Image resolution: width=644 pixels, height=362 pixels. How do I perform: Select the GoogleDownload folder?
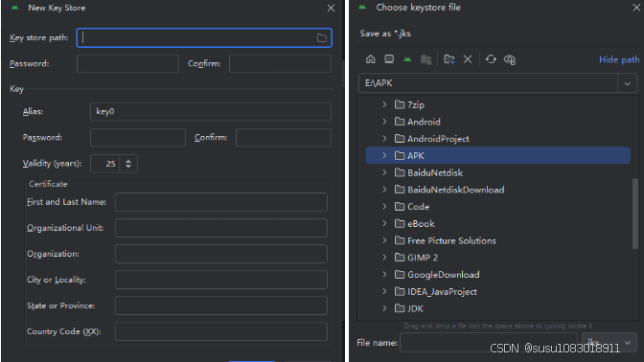(497, 275)
